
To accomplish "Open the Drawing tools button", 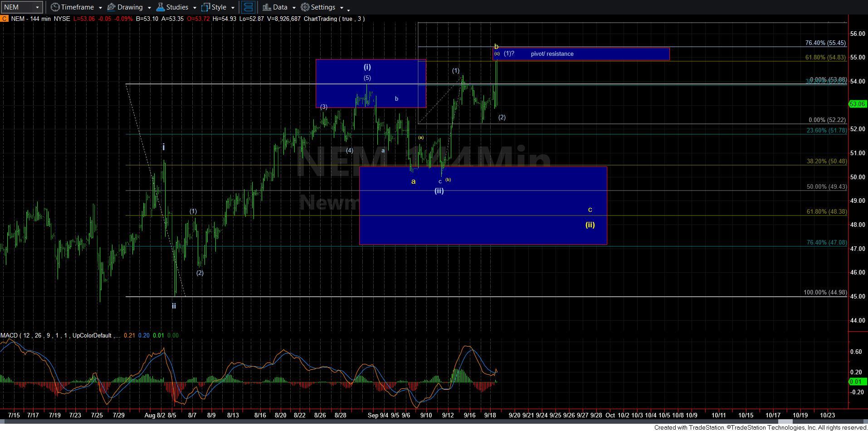I will [125, 7].
